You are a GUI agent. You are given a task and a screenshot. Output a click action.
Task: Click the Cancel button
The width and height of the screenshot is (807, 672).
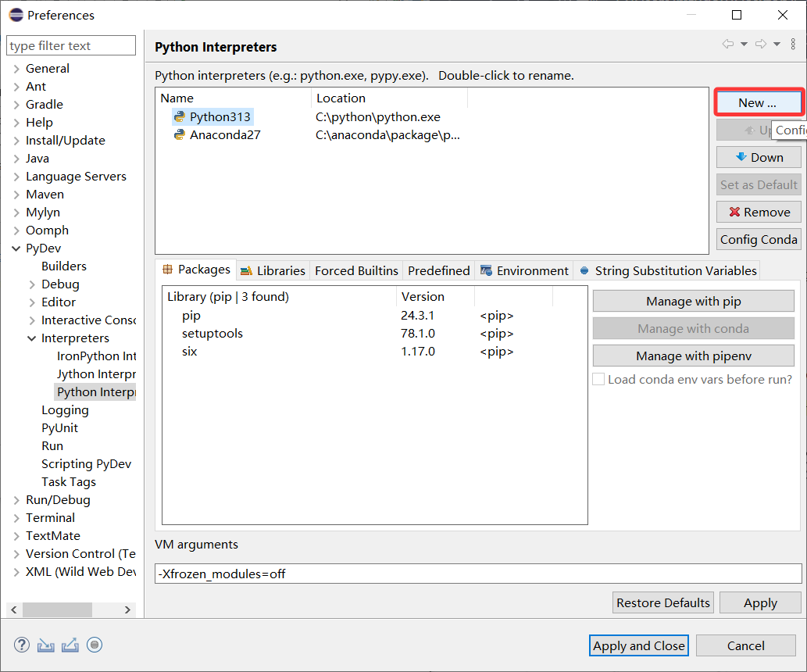point(746,645)
